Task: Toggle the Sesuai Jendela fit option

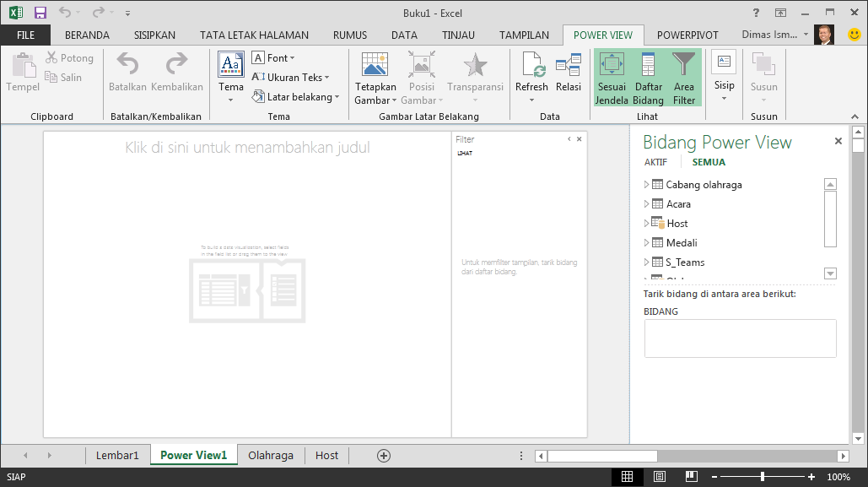Action: [x=611, y=78]
